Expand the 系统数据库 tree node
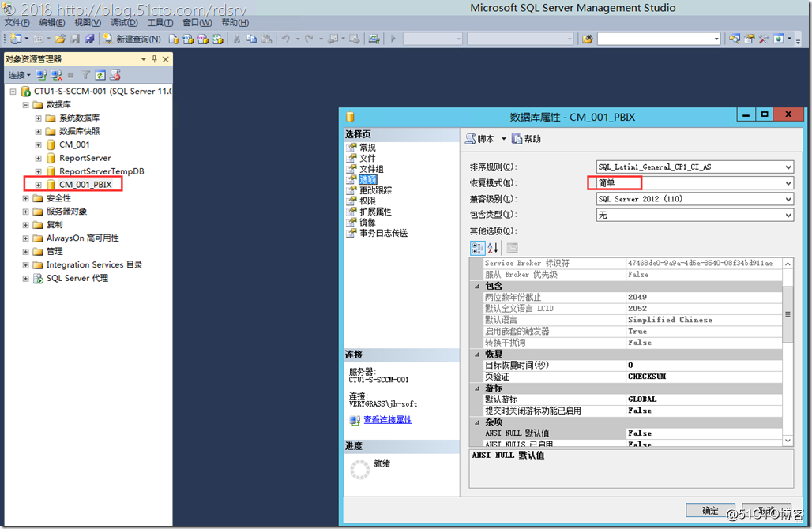The width and height of the screenshot is (812, 529). 39,118
